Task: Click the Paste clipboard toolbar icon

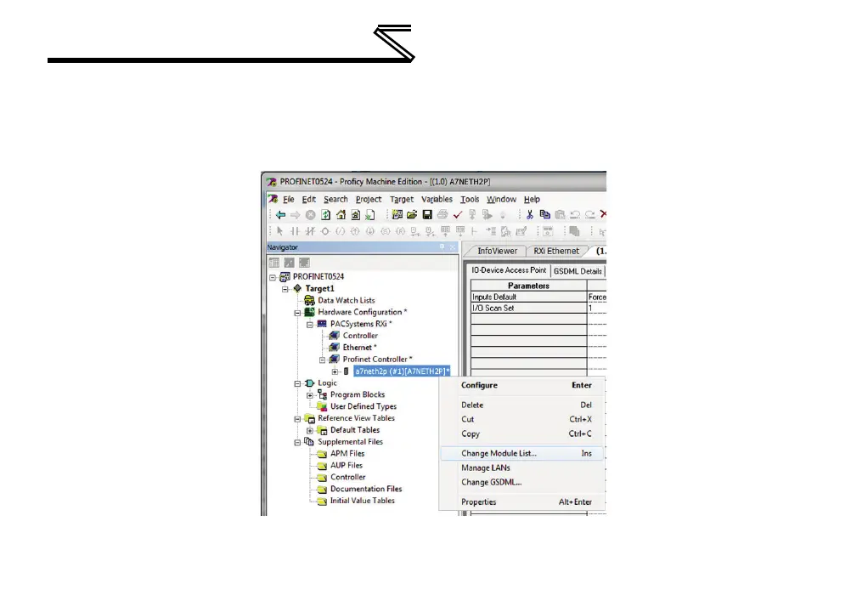Action: point(560,215)
